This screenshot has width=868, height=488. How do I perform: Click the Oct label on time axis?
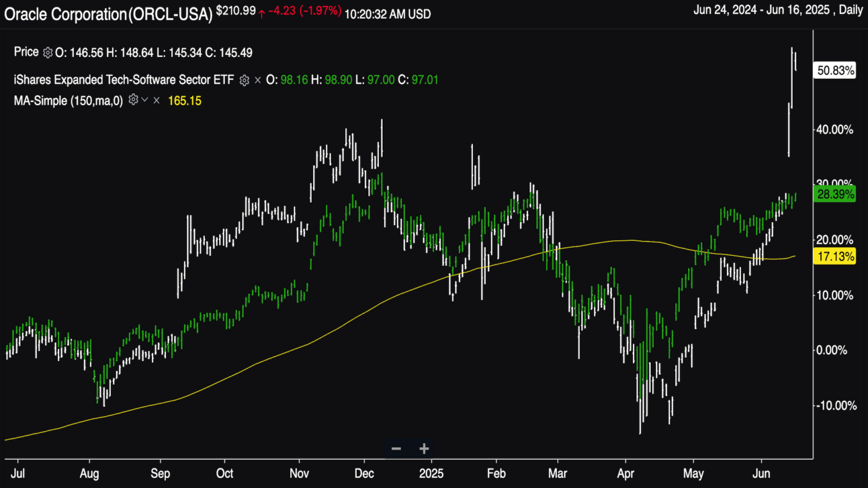(x=224, y=473)
